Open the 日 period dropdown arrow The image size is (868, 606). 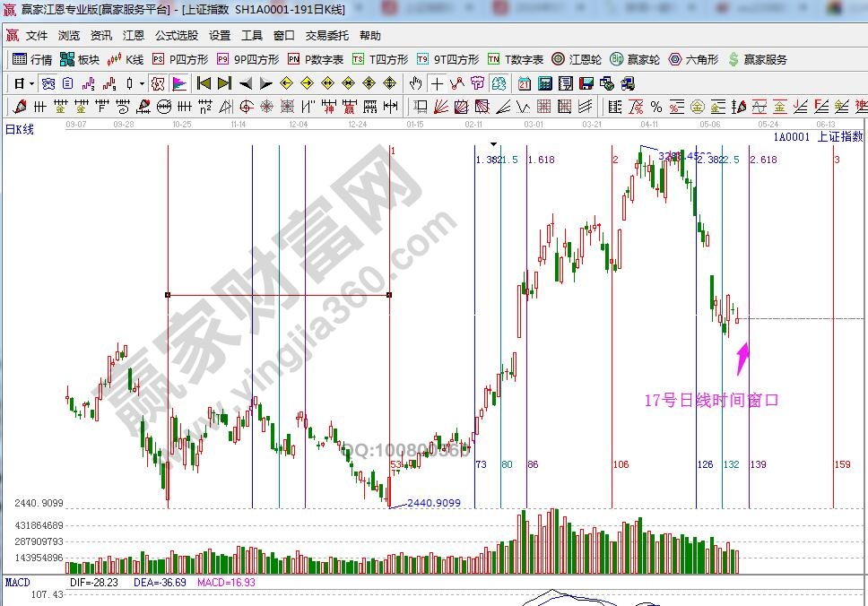[x=30, y=83]
